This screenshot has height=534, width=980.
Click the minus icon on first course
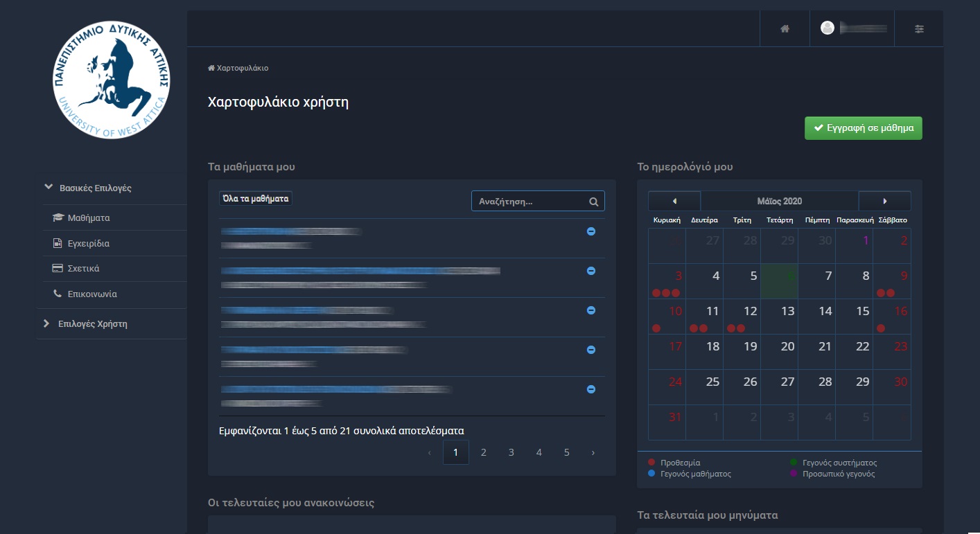click(591, 231)
